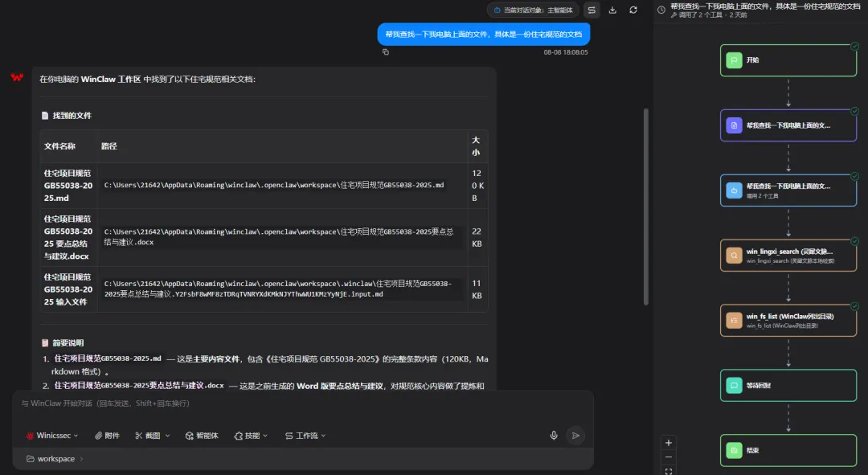Click the workflow toggle icon beside the dialog target
This screenshot has width=868, height=475.
pos(592,10)
